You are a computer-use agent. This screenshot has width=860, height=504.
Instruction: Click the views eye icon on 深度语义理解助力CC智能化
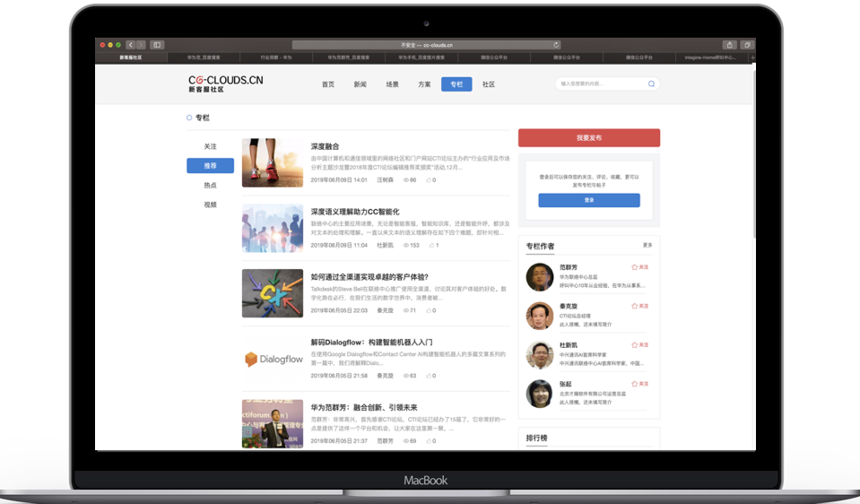click(404, 245)
